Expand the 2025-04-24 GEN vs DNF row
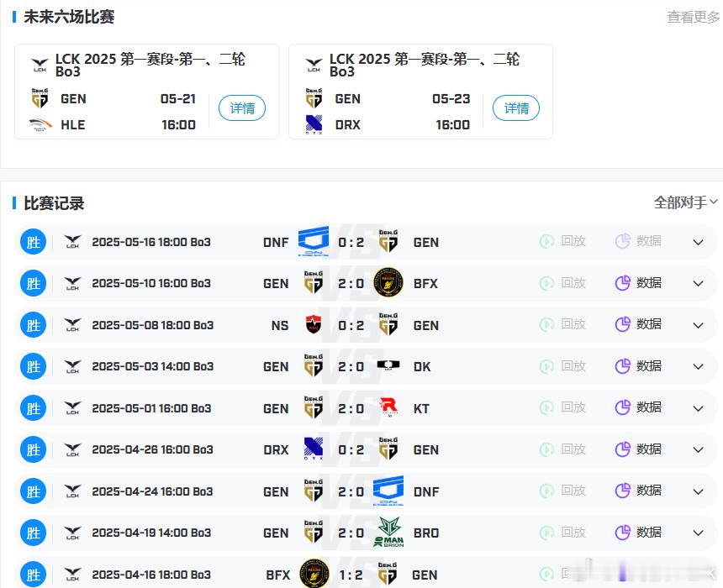The image size is (723, 588). click(698, 491)
